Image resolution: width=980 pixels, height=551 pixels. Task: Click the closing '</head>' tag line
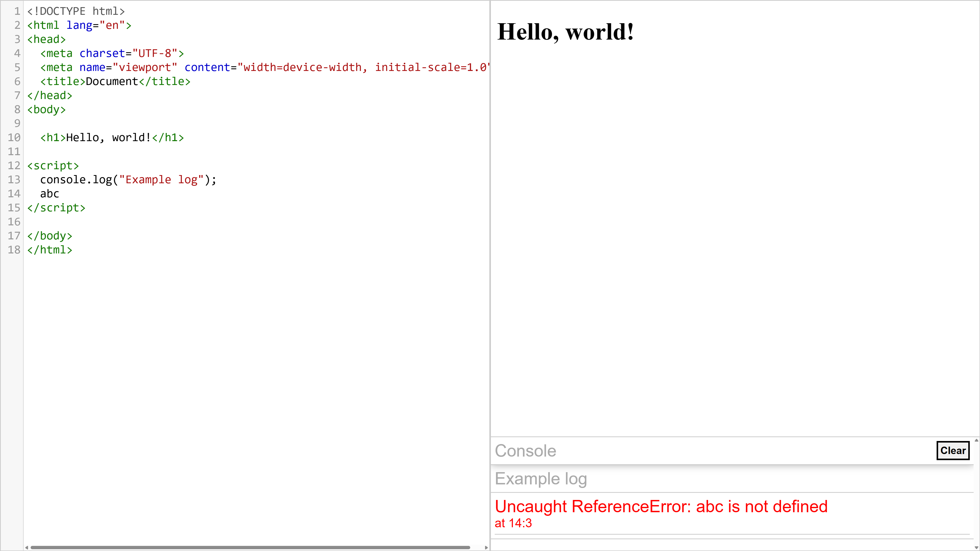click(50, 95)
